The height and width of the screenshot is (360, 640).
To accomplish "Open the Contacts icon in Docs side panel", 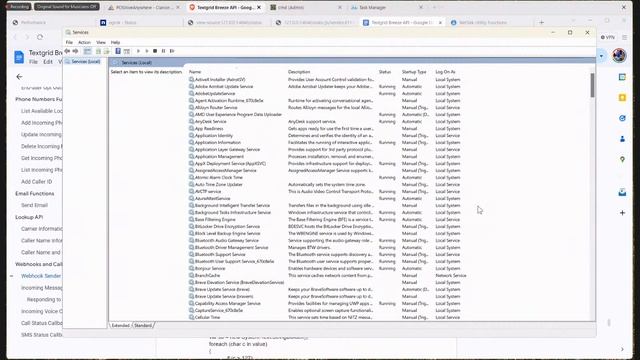I will point(622,139).
